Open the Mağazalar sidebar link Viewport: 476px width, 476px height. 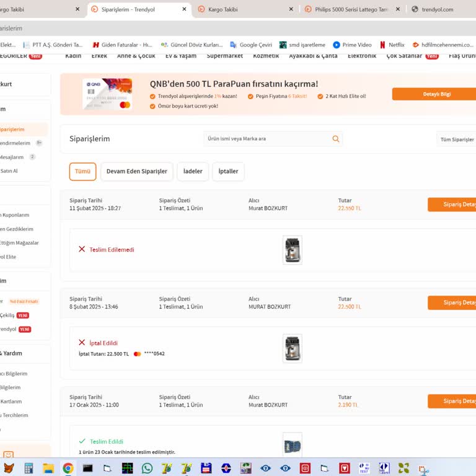pos(19,243)
